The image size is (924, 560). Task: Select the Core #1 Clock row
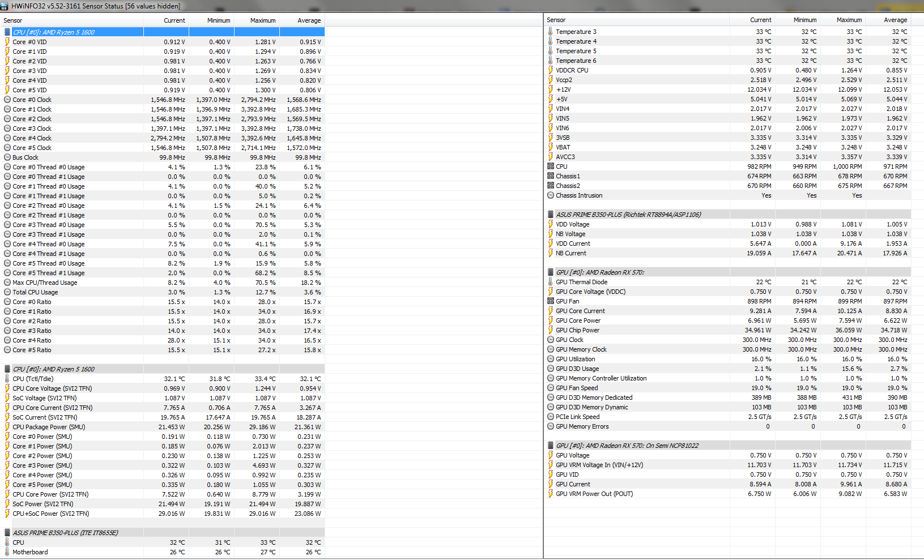163,109
